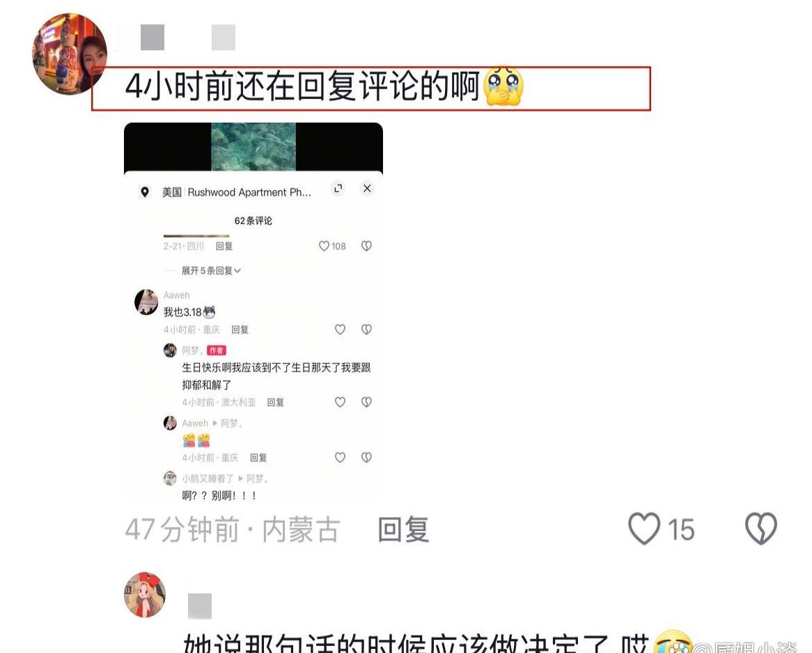Open the top commenter's profile avatar
812x653 pixels.
pos(70,54)
